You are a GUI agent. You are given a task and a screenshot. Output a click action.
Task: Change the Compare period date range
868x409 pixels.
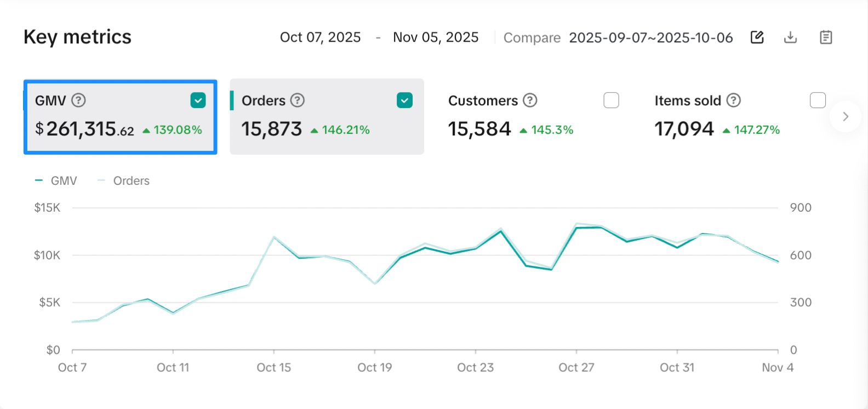coord(650,37)
